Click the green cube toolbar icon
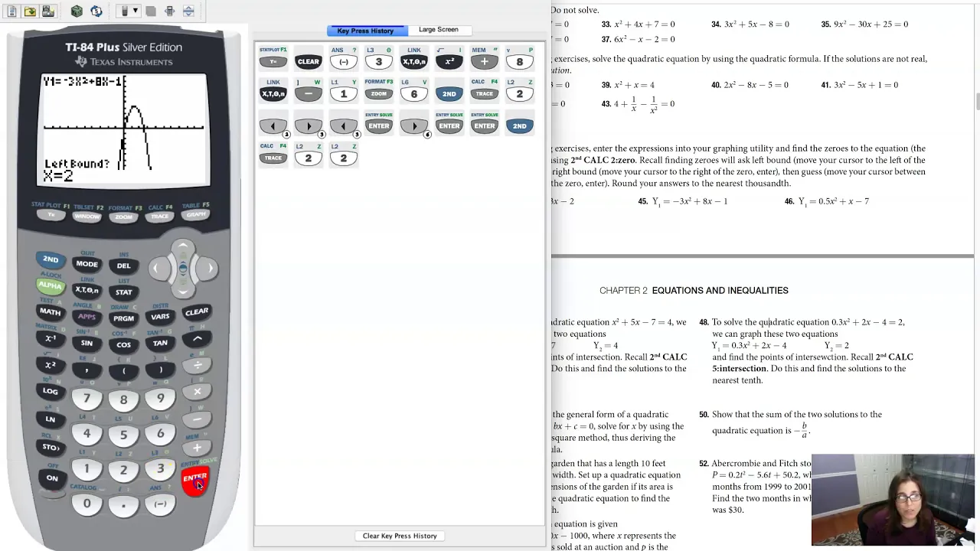The width and height of the screenshot is (980, 551). [77, 11]
